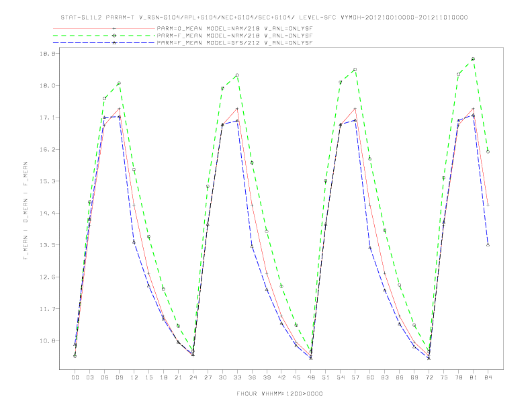532x411 pixels.
Task: Click the chart title line starting with STAT=SL1L2
Action: [x=264, y=17]
